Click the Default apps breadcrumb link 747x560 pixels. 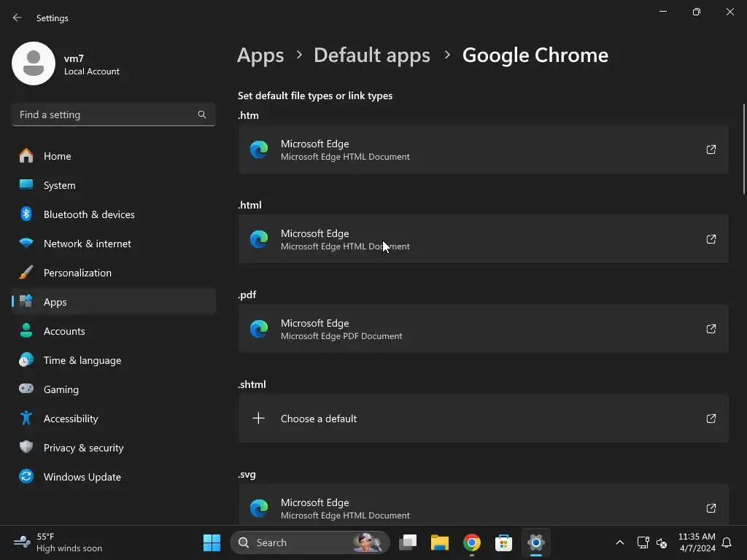(x=371, y=55)
